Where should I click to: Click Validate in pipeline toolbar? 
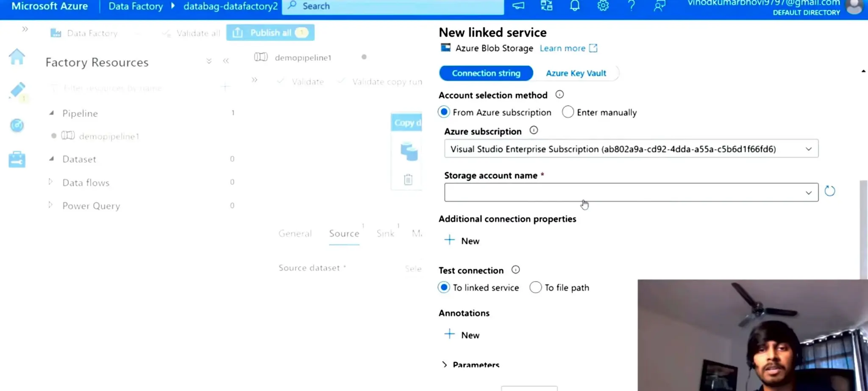[300, 81]
